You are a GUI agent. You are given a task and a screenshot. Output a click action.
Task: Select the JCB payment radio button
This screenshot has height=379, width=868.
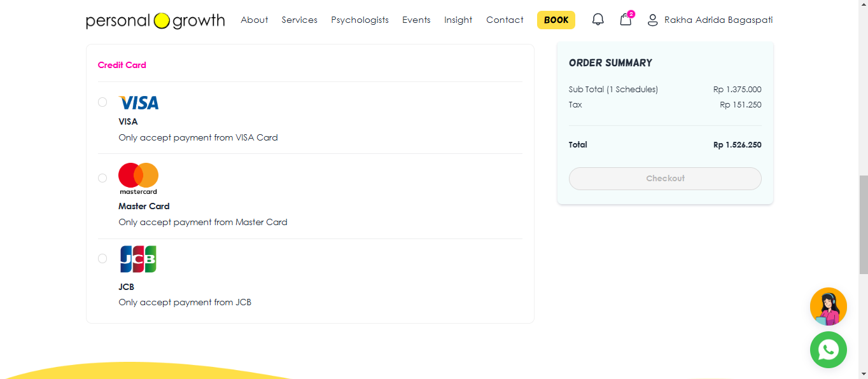(102, 258)
